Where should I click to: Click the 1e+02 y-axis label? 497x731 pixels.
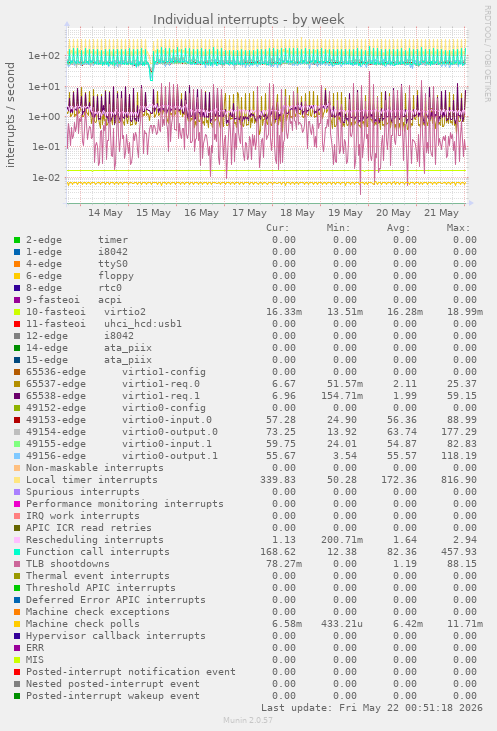(x=44, y=56)
